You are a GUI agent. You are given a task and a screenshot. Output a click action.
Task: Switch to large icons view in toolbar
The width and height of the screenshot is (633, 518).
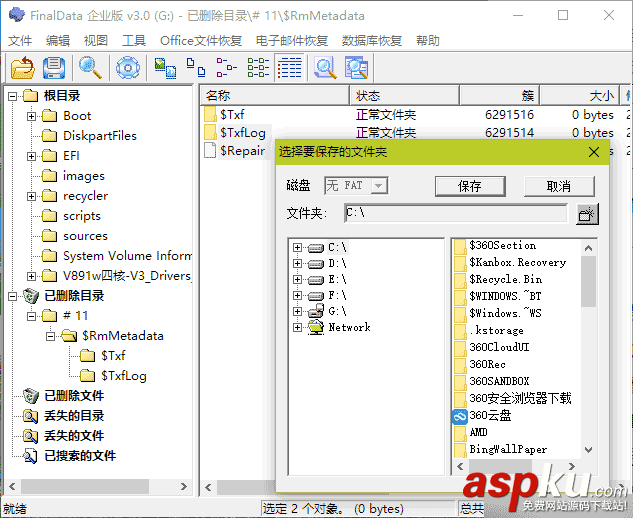pyautogui.click(x=165, y=67)
